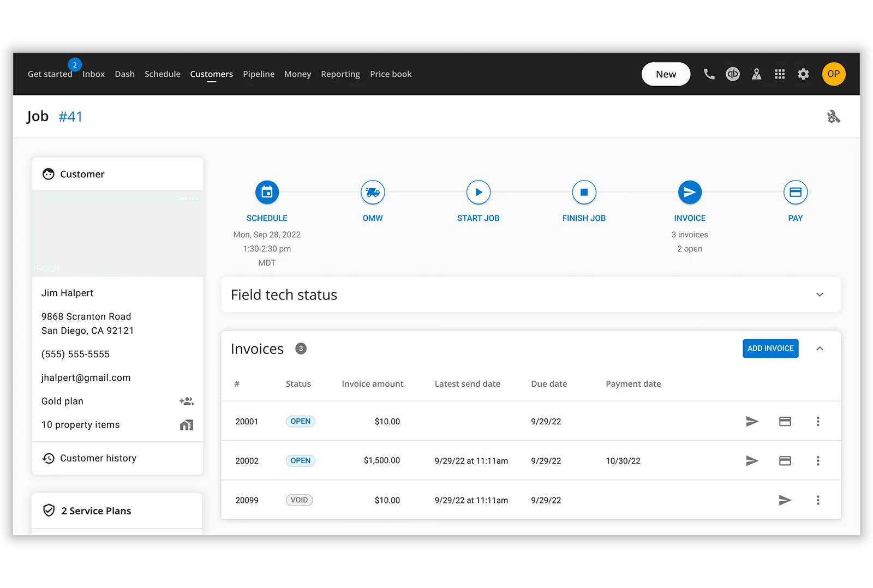The image size is (873, 588).
Task: Click the map pin location icon
Action: click(756, 74)
